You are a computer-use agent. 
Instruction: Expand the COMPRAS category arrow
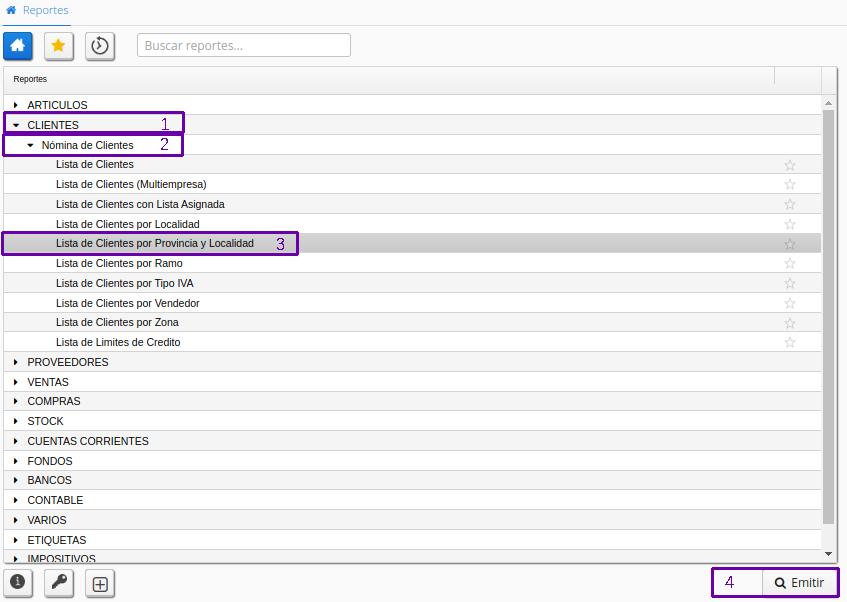tap(16, 401)
